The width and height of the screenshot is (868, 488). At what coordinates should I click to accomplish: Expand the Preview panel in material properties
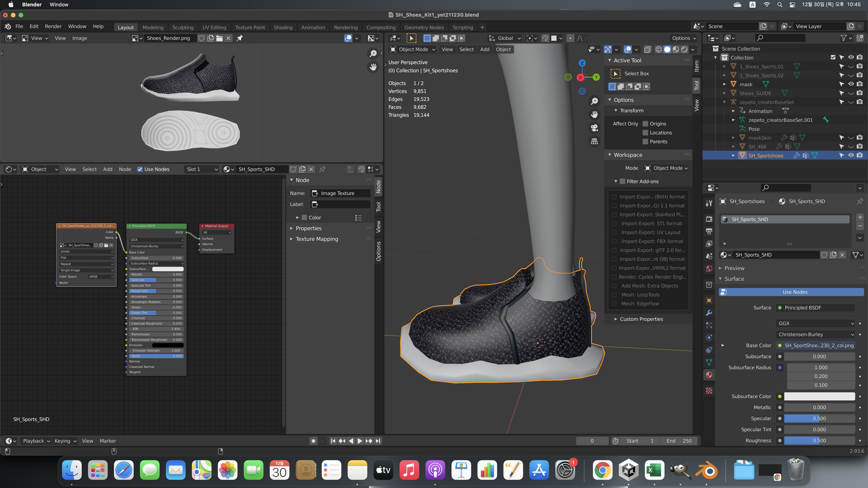pyautogui.click(x=734, y=268)
